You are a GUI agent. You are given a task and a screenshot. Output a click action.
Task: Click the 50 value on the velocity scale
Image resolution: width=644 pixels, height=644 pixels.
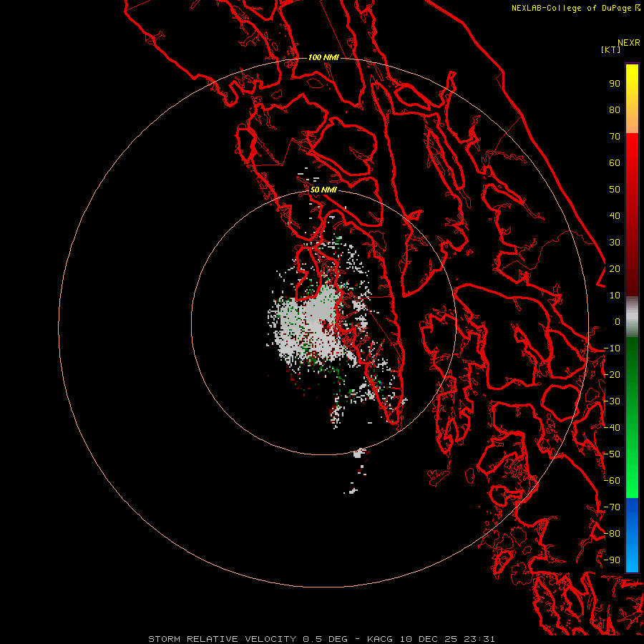615,190
